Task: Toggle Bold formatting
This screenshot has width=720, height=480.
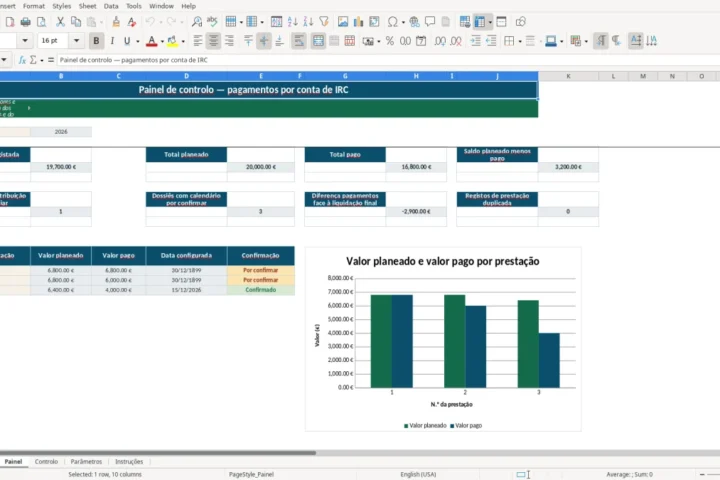Action: tap(96, 41)
